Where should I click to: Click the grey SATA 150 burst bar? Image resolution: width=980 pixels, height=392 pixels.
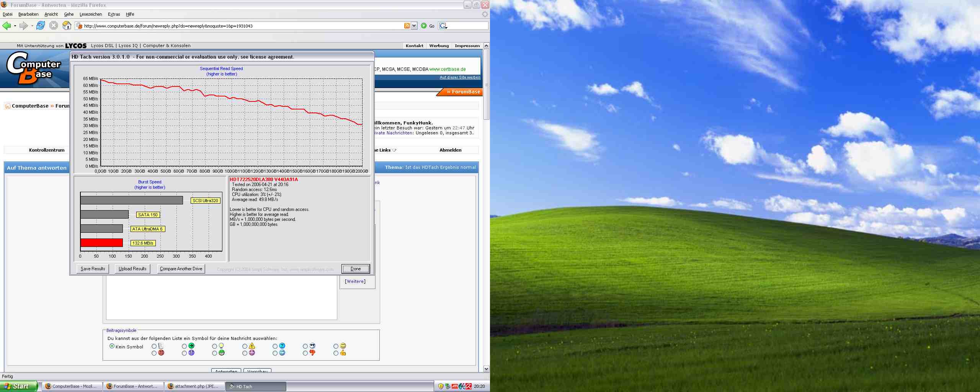[105, 214]
